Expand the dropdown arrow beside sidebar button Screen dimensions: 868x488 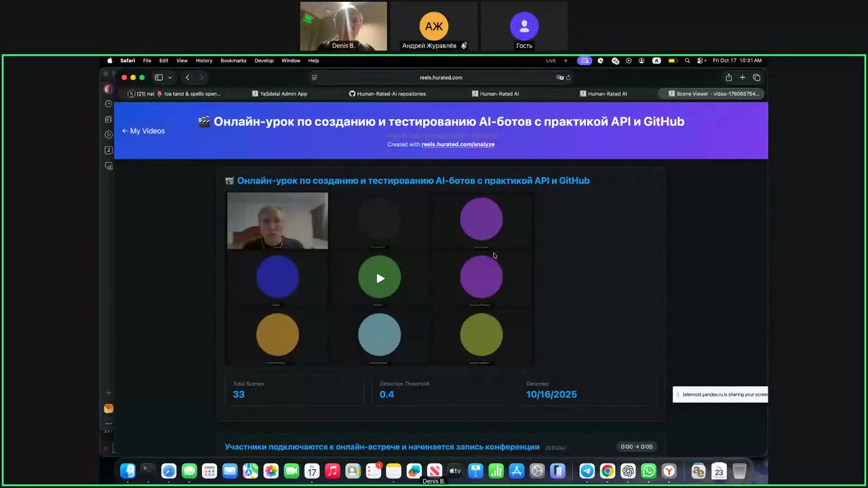170,77
